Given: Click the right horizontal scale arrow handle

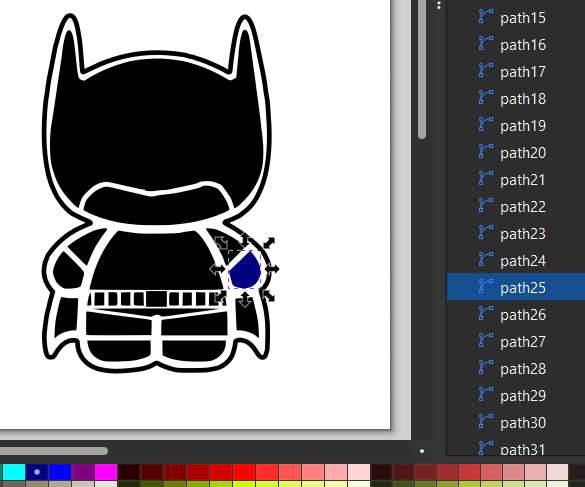Looking at the screenshot, I should [x=272, y=269].
